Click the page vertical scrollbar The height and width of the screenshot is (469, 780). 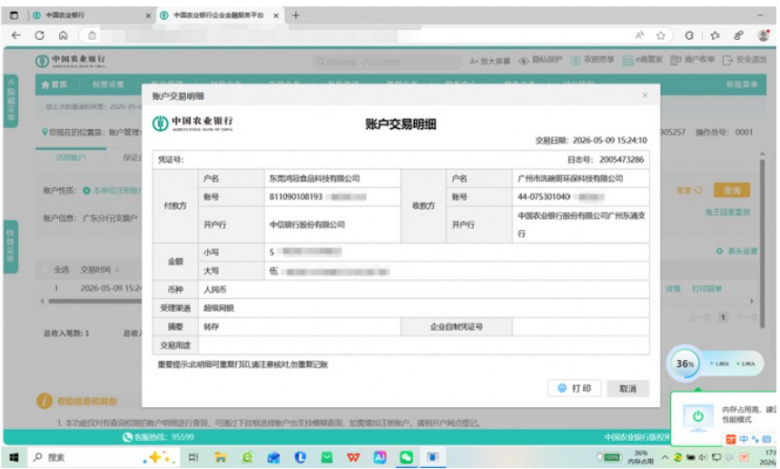pos(762,241)
